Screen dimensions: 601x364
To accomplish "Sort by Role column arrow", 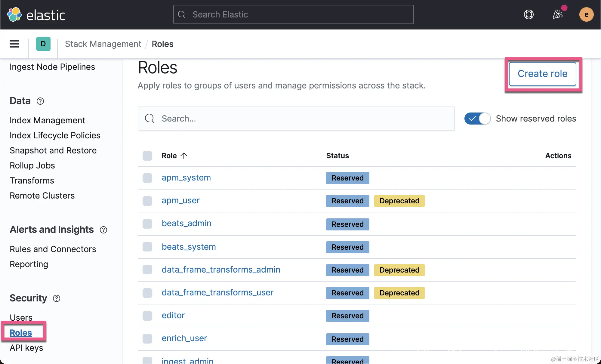I will (184, 156).
